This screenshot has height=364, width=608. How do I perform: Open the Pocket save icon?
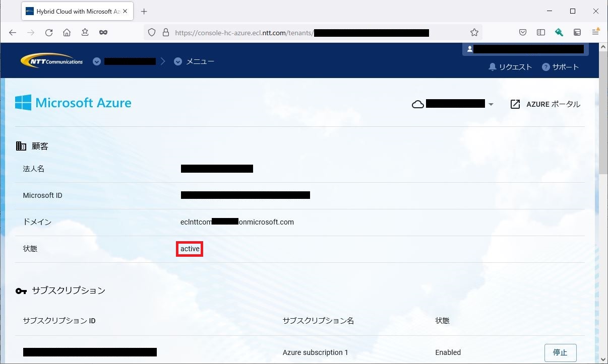[x=523, y=32]
